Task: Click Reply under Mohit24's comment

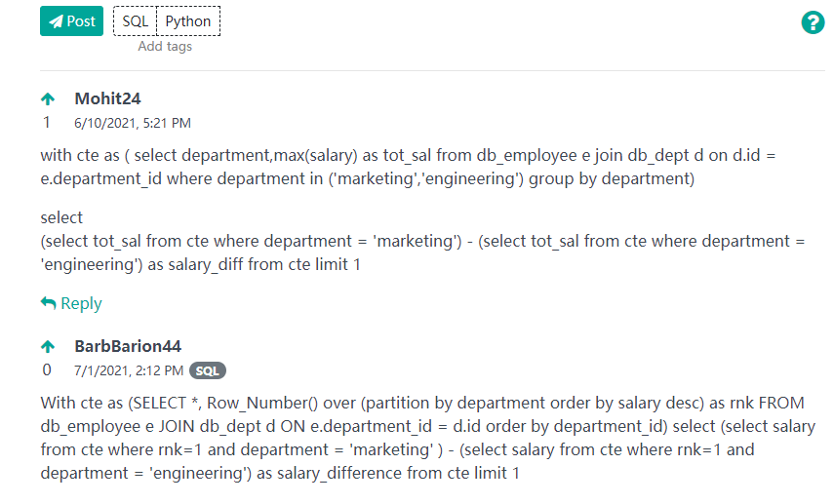Action: coord(81,303)
